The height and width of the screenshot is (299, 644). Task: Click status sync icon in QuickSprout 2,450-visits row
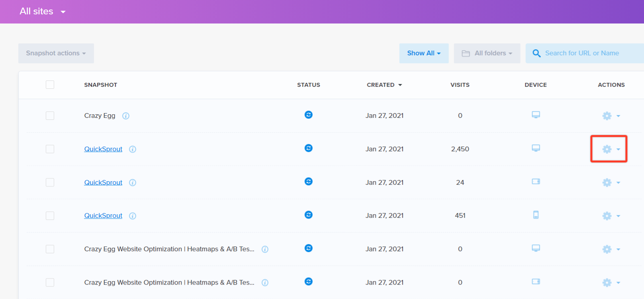pyautogui.click(x=309, y=148)
